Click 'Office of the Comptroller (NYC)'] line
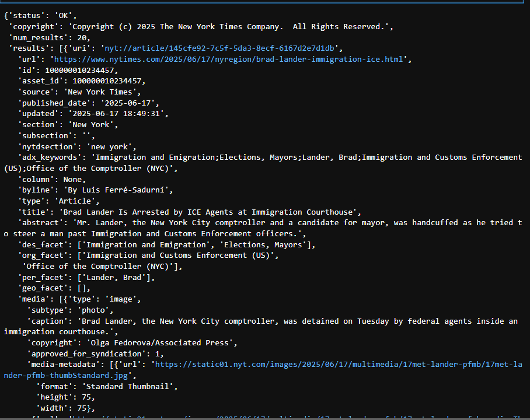 click(x=102, y=267)
